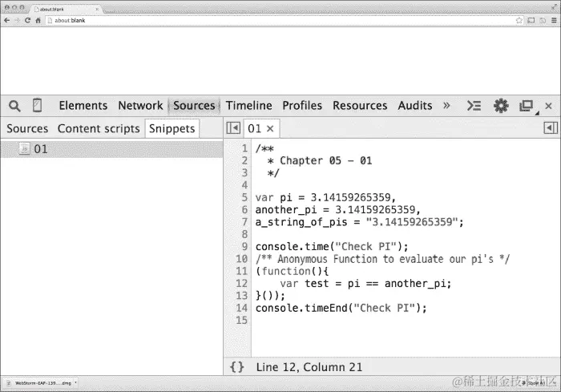Screen dimensions: 561x392
Task: Open the WebStorm dmg download item
Action: click(39, 383)
